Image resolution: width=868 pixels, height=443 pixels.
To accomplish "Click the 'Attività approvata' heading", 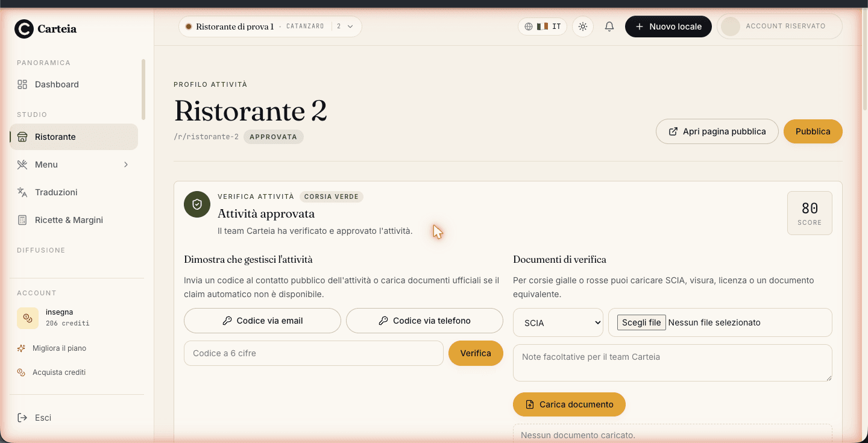I will [x=266, y=213].
